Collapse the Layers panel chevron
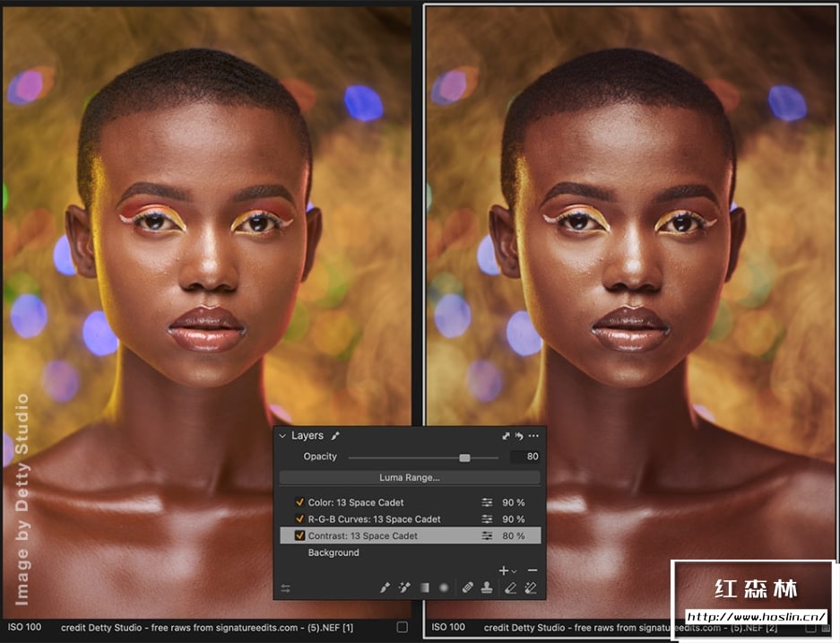The image size is (840, 643). pos(282,436)
